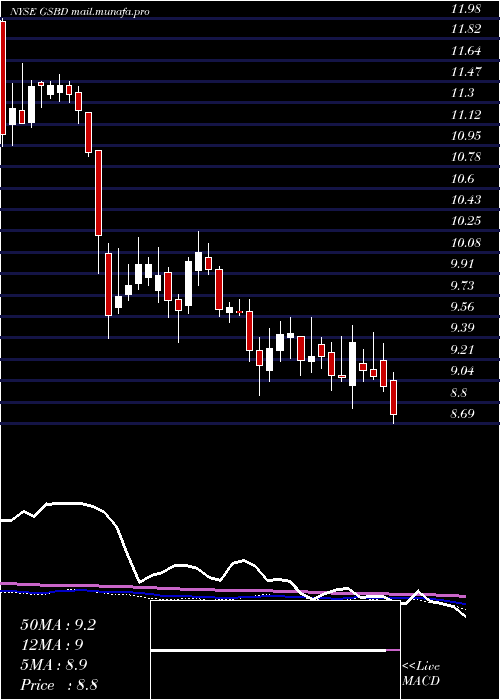Click the 10.95 price axis label
Viewport: 500px width, 700px height.
(x=466, y=136)
